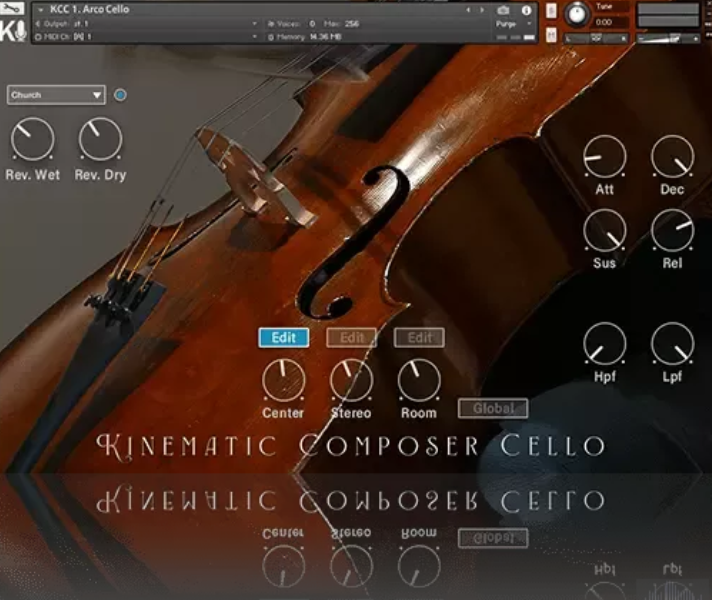Open the Output channel dropdown

148,23
